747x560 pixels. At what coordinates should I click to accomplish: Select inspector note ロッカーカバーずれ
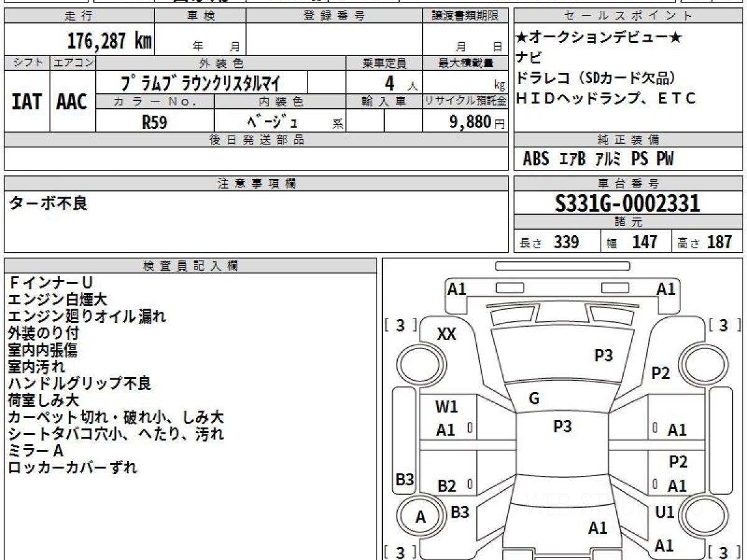click(x=73, y=467)
